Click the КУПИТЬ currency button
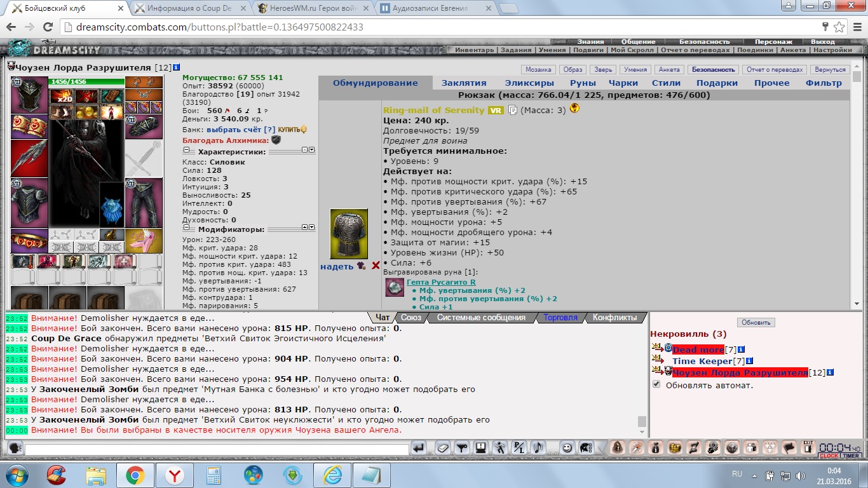Image resolution: width=868 pixels, height=488 pixels. tap(292, 130)
